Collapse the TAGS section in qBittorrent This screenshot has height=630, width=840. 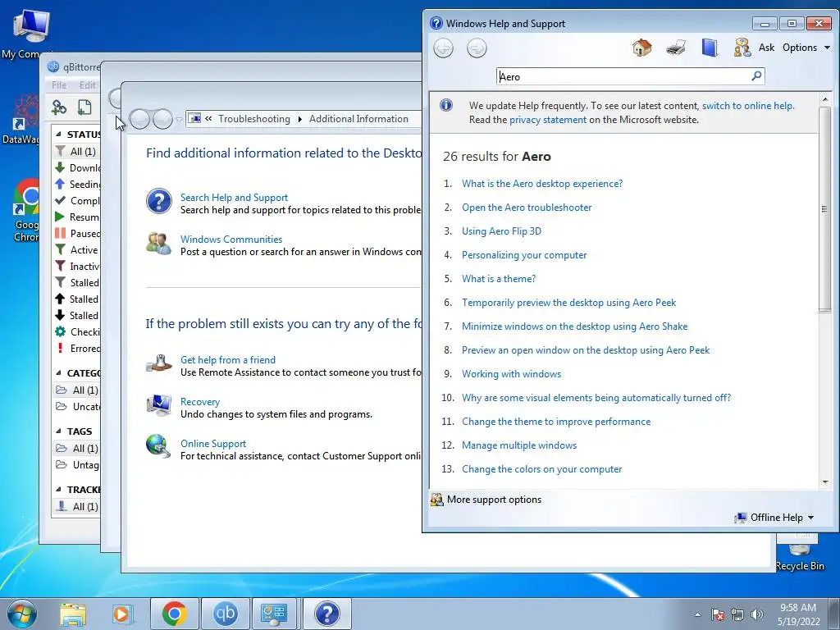click(x=58, y=431)
